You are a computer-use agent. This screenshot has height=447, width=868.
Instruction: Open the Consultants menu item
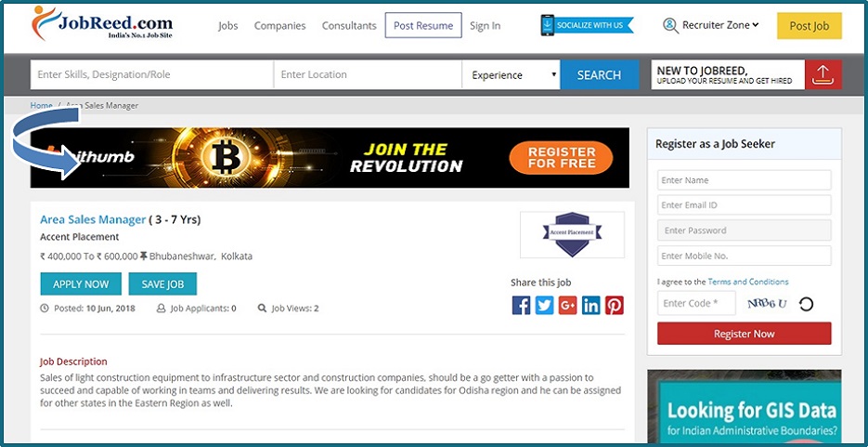click(x=349, y=25)
